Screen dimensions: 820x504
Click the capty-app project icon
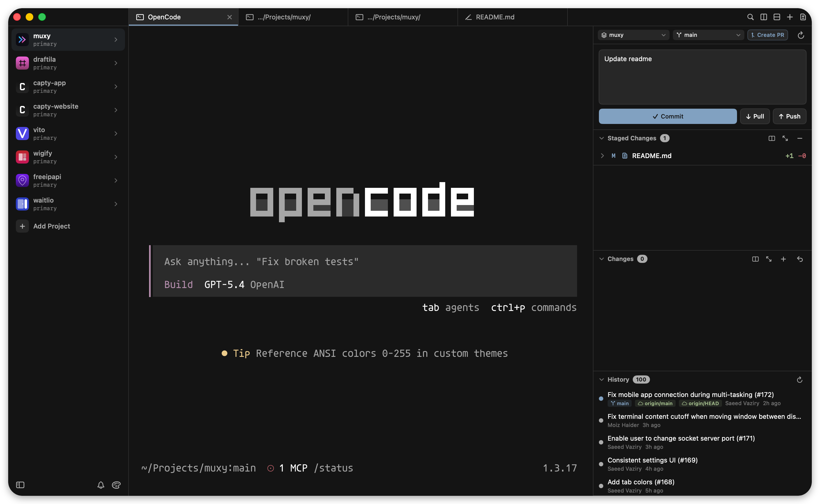pos(22,87)
